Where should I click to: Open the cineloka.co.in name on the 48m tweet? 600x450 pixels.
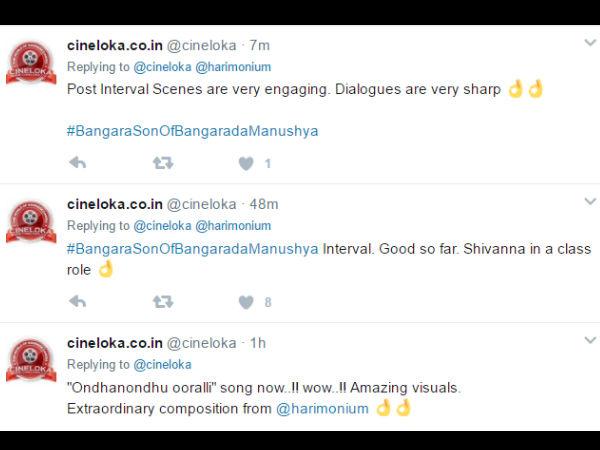point(115,204)
